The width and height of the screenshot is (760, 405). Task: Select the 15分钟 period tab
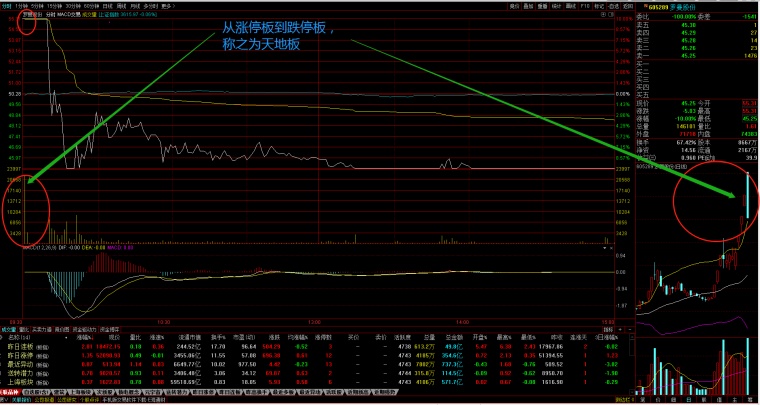pos(55,6)
